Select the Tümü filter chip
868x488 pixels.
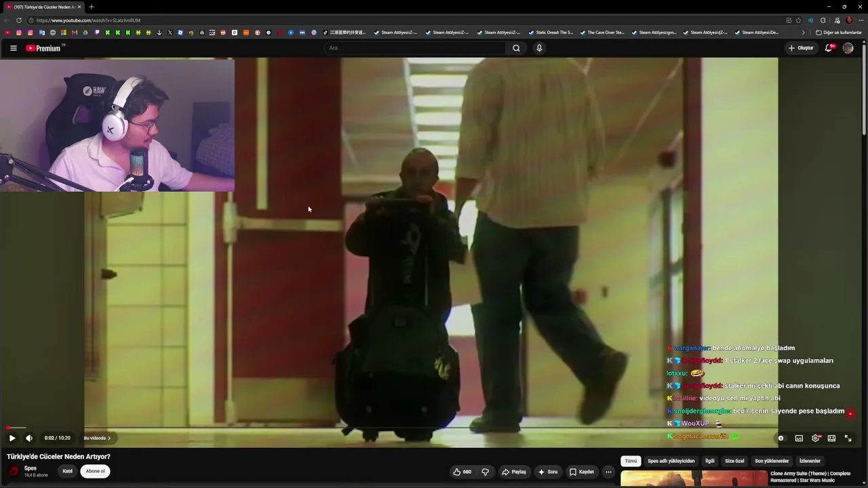(x=631, y=461)
